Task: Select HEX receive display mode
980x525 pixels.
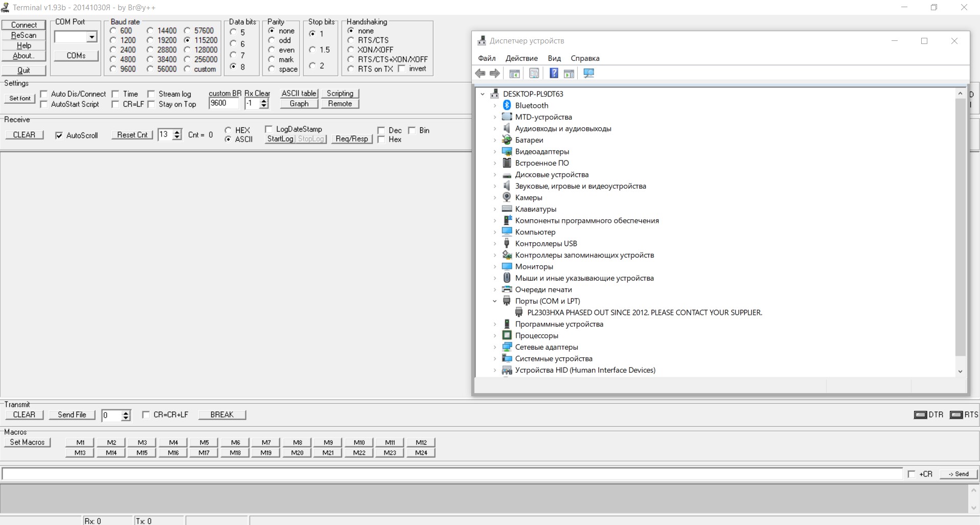Action: click(228, 130)
